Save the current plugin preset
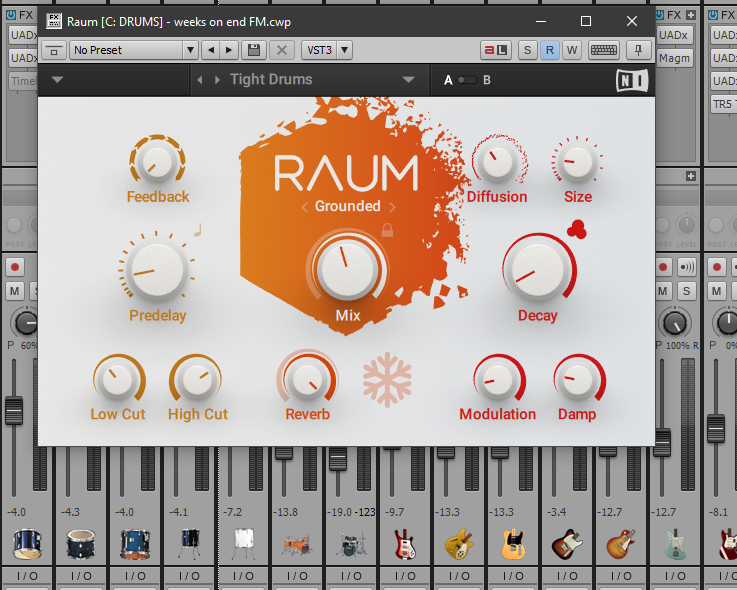Image resolution: width=737 pixels, height=590 pixels. coord(254,50)
